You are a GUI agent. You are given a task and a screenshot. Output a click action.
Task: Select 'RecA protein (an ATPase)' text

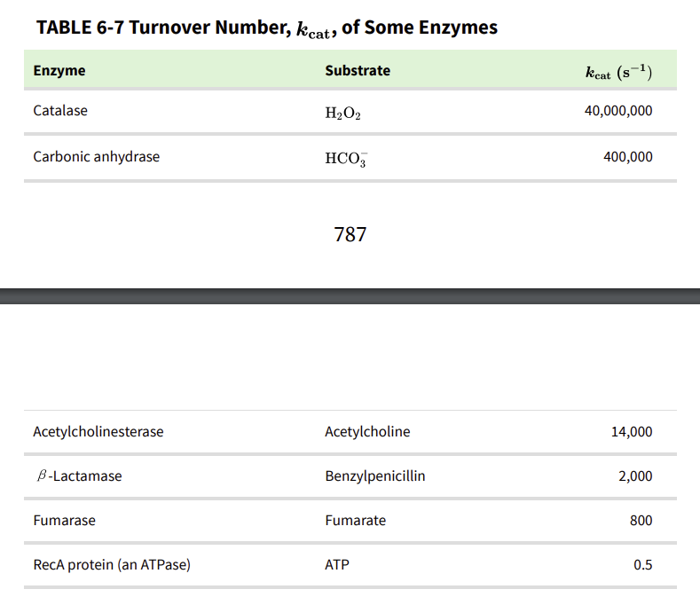tap(112, 565)
